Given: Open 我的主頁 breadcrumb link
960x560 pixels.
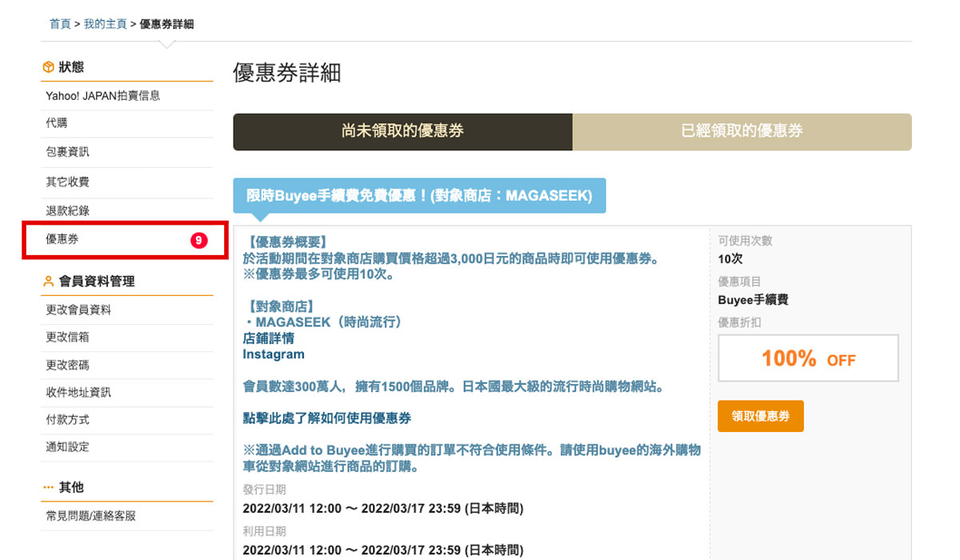Looking at the screenshot, I should 105,24.
